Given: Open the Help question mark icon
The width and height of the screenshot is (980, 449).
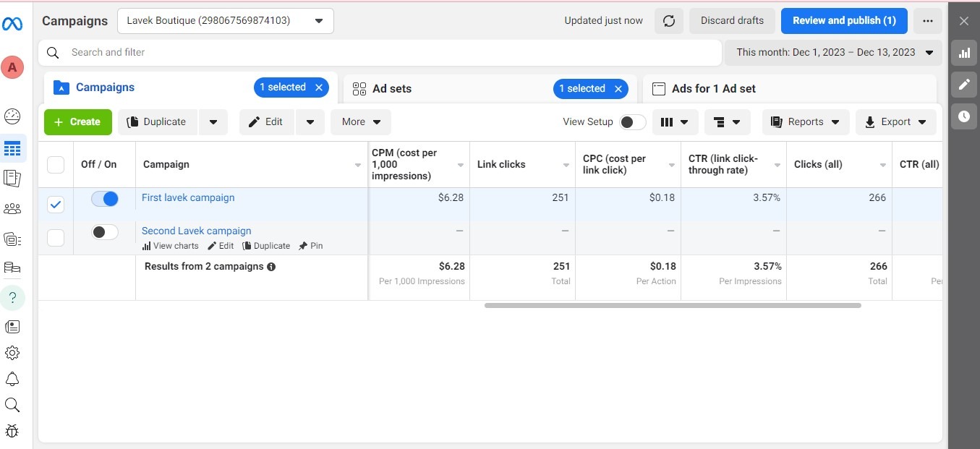Looking at the screenshot, I should 12,297.
